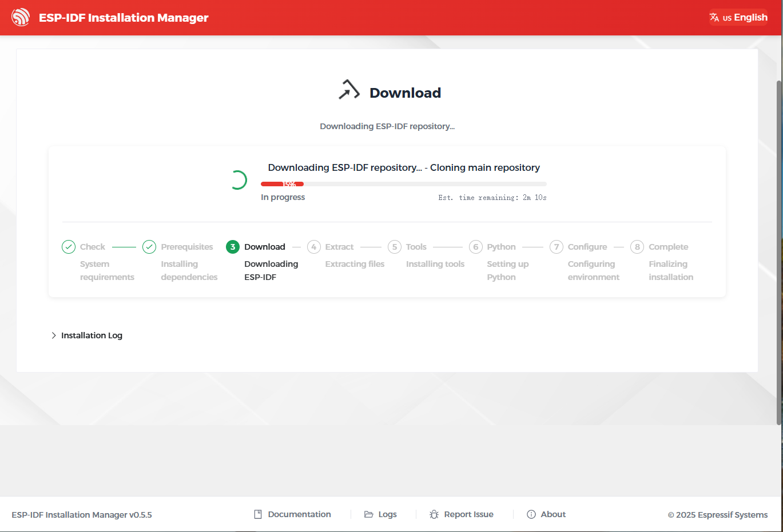Select the active step 3 Download circle
This screenshot has width=783, height=532.
(x=233, y=247)
